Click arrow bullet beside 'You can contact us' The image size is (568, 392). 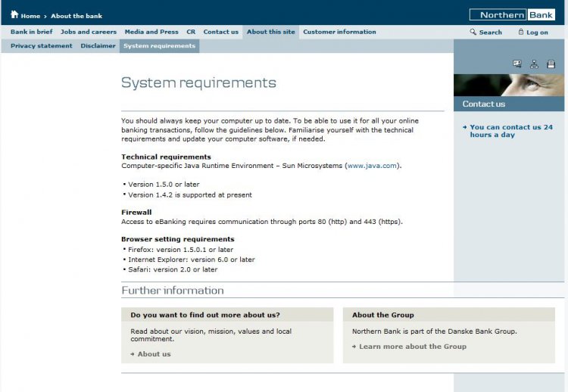(x=465, y=127)
